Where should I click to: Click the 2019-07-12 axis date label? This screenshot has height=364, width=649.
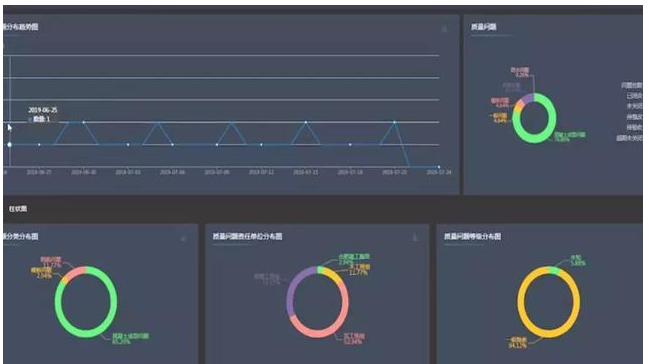click(261, 172)
